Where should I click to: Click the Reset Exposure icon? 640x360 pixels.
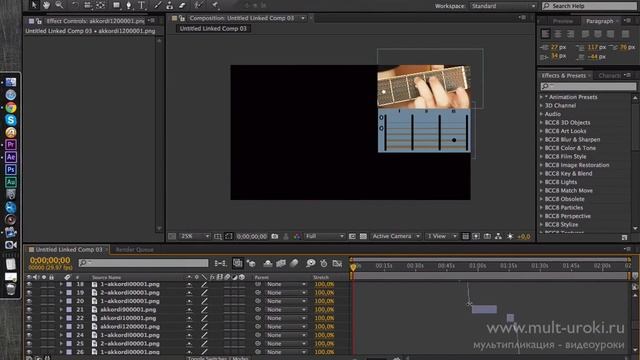(510, 236)
